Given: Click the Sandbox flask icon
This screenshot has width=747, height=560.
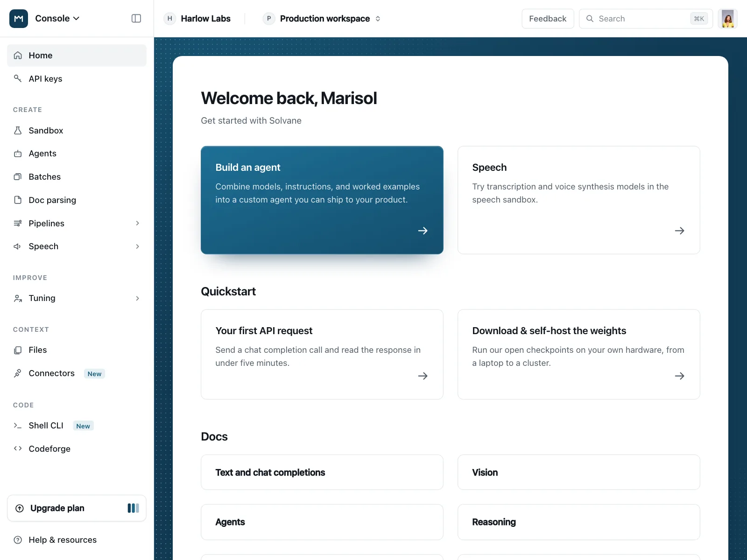Looking at the screenshot, I should click(x=18, y=131).
